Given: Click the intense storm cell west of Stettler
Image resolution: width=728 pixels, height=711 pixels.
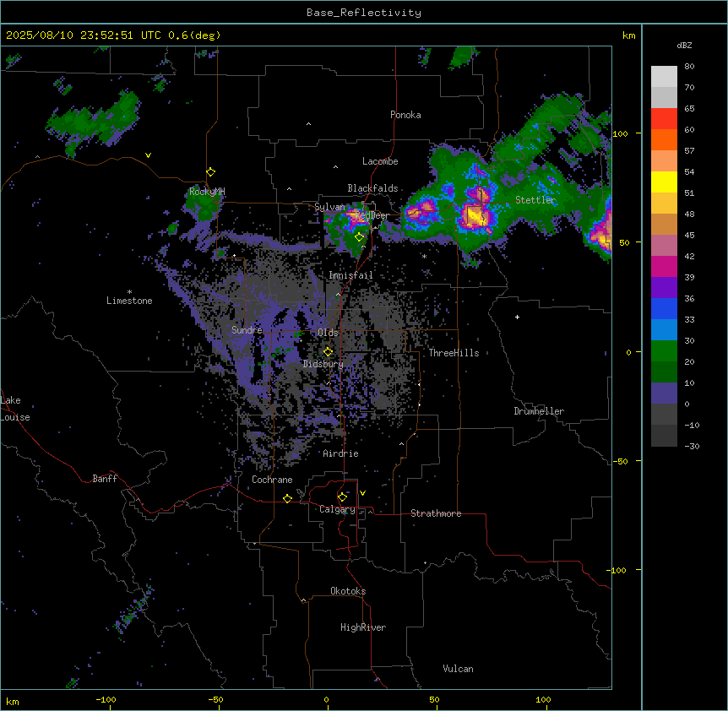Looking at the screenshot, I should tap(476, 214).
